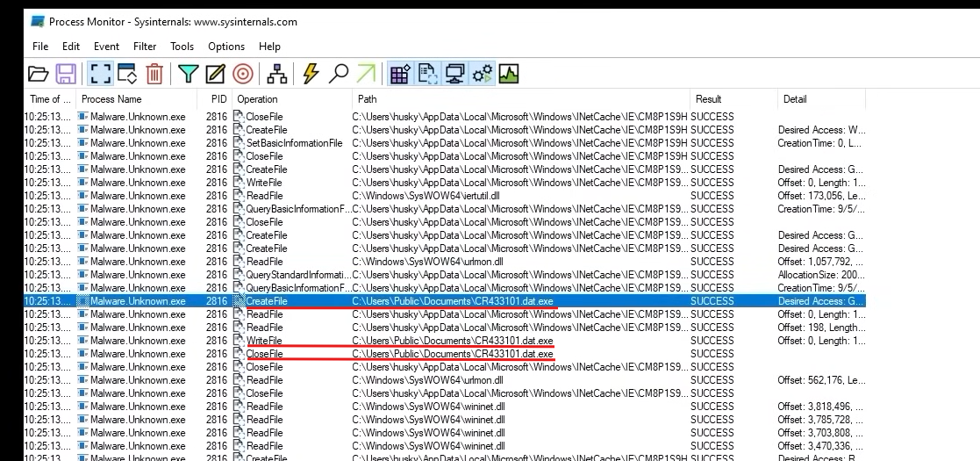The width and height of the screenshot is (980, 461).
Task: Select the QueryStandardInformation operation row
Action: tap(445, 275)
